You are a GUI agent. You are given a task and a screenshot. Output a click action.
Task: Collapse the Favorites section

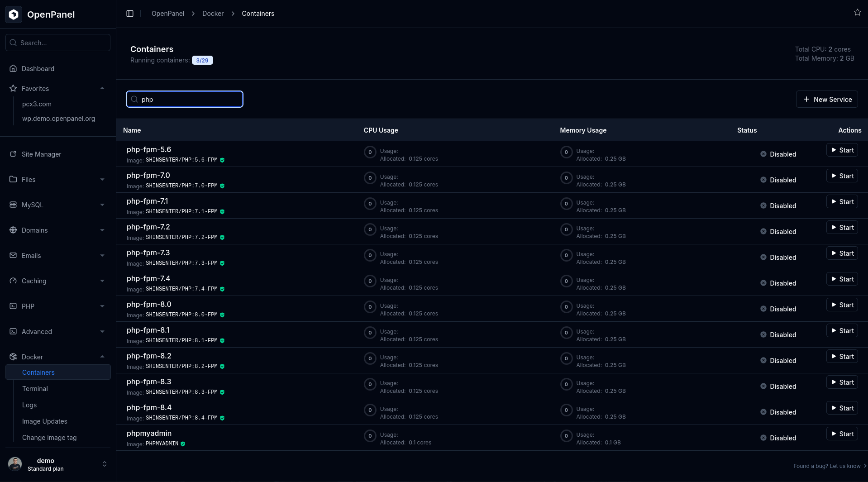click(102, 88)
